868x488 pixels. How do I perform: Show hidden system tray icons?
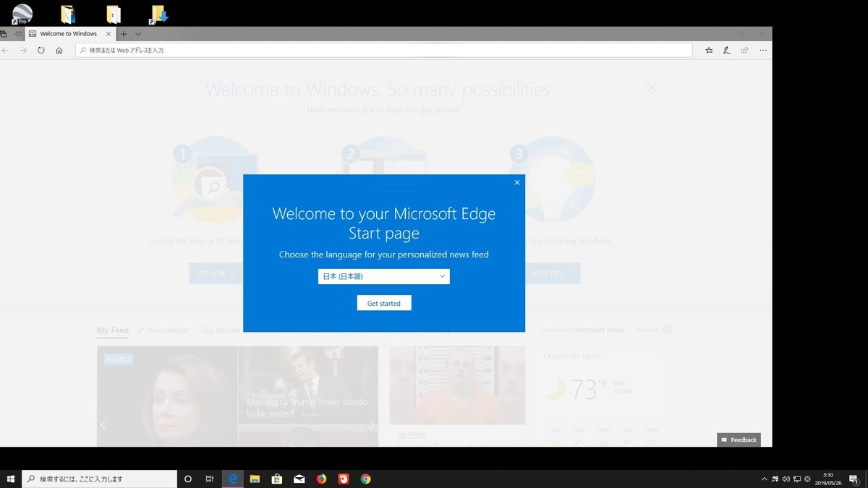coord(765,479)
